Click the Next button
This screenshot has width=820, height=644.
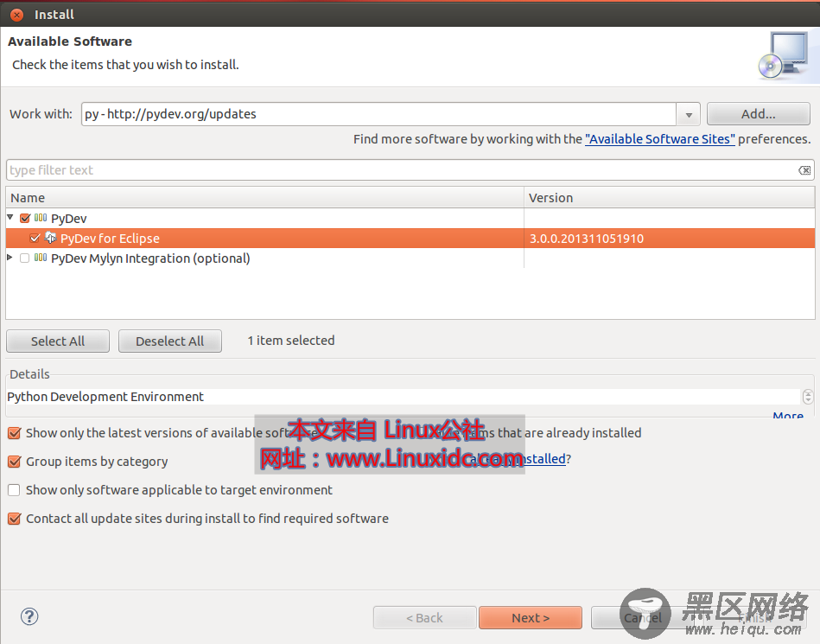(531, 618)
